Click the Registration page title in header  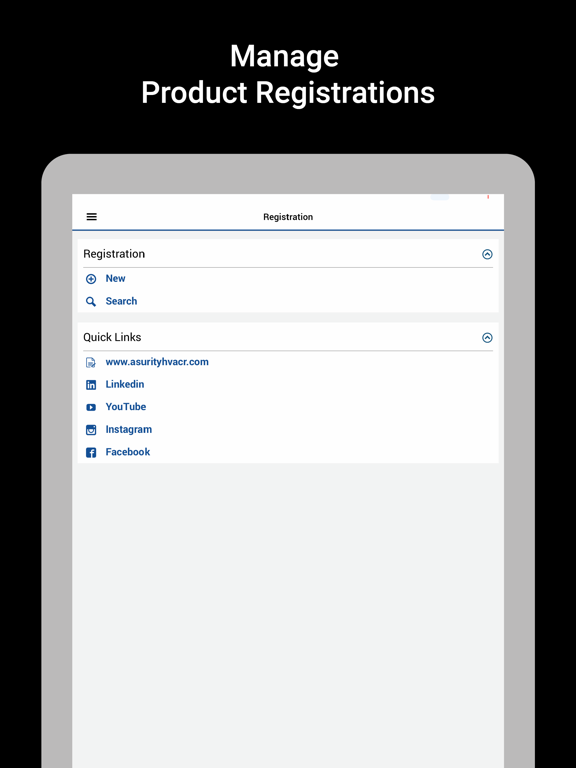coord(288,216)
